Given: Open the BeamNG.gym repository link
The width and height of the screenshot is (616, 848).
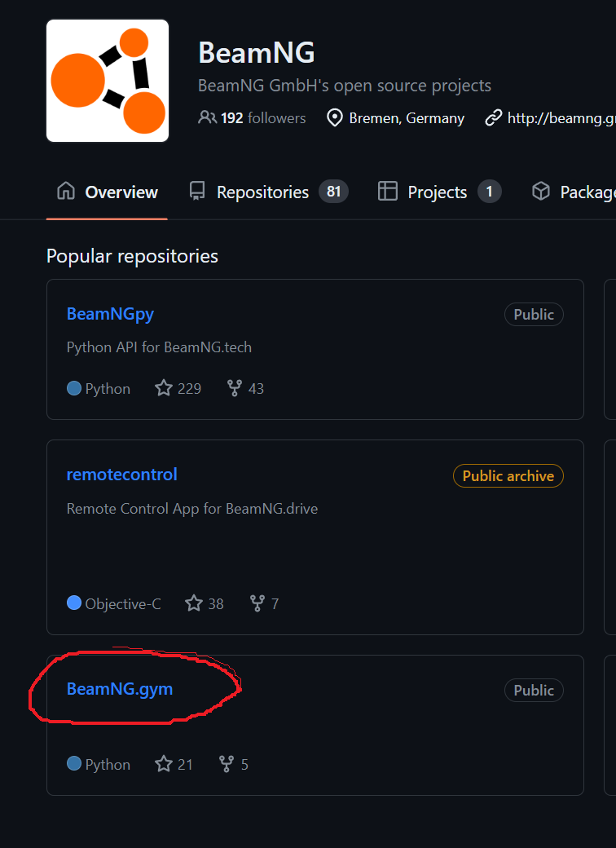Looking at the screenshot, I should [120, 689].
